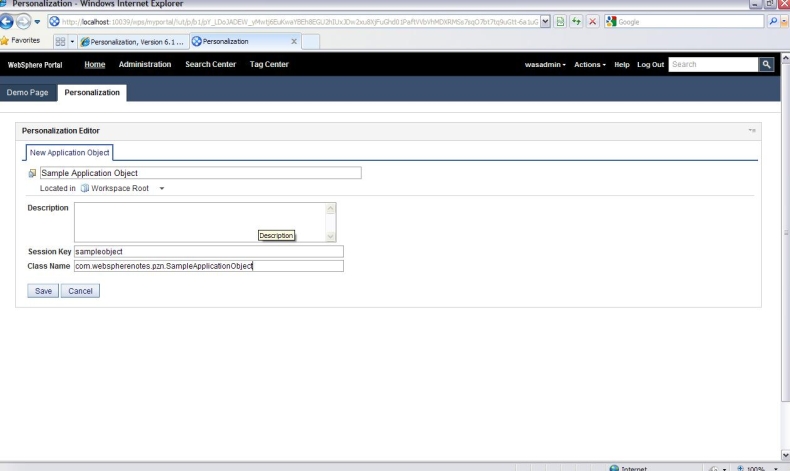Click the Quick Tabs grid icon
This screenshot has height=471, width=790.
point(59,41)
